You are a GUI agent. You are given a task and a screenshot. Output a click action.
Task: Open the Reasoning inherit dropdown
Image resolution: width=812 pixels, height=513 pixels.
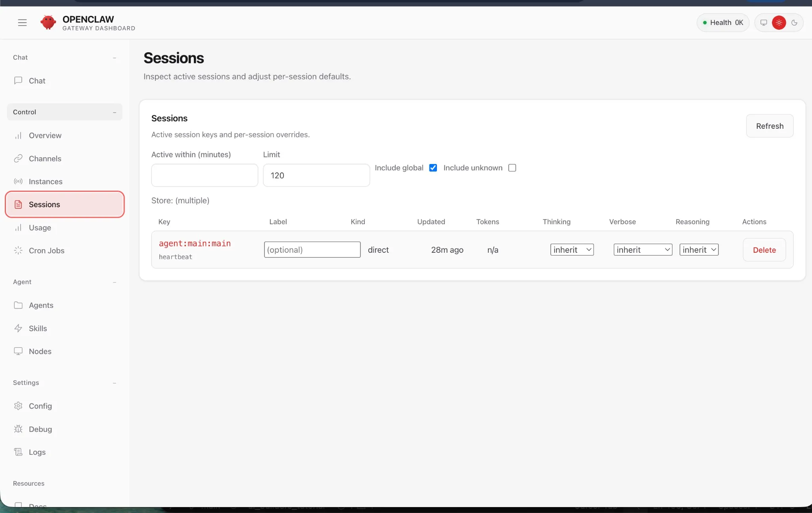(x=699, y=250)
